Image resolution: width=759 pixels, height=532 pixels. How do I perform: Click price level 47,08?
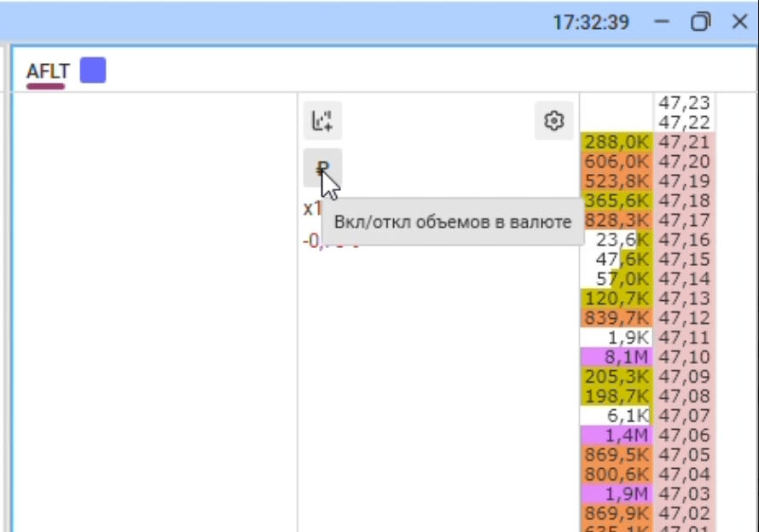point(684,396)
